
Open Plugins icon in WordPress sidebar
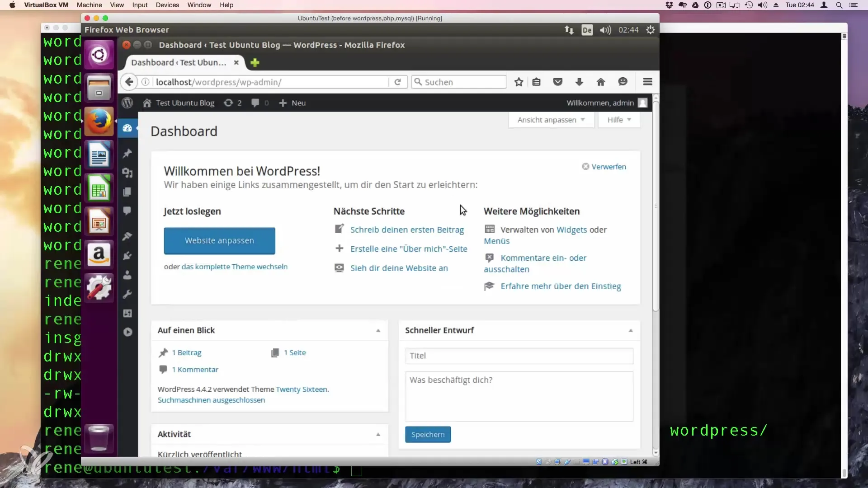click(x=127, y=256)
